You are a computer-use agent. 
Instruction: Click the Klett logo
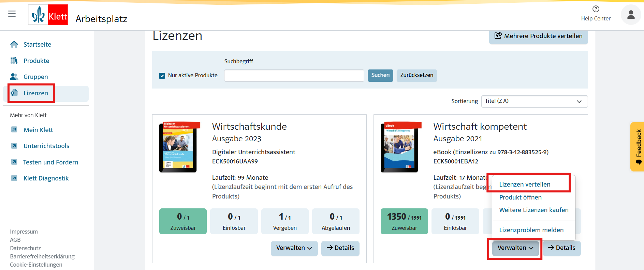[x=48, y=15]
